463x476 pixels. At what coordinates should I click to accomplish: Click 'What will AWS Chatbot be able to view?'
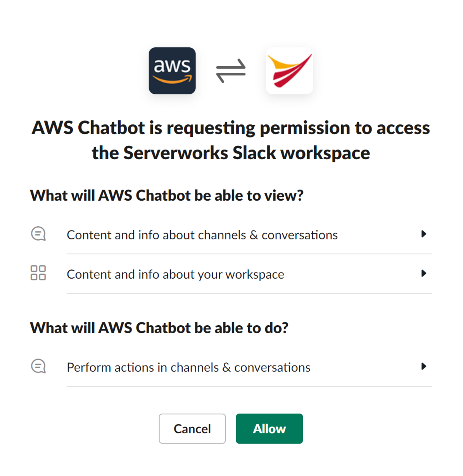point(167,196)
